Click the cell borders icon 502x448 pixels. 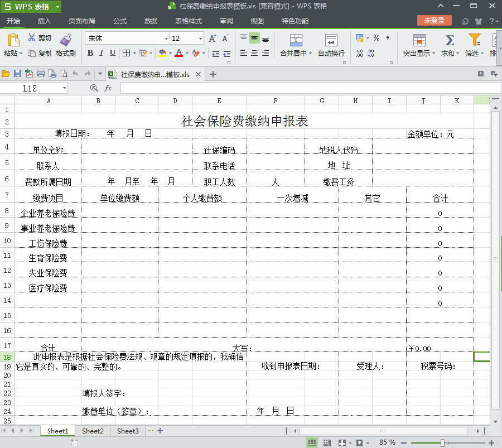127,53
